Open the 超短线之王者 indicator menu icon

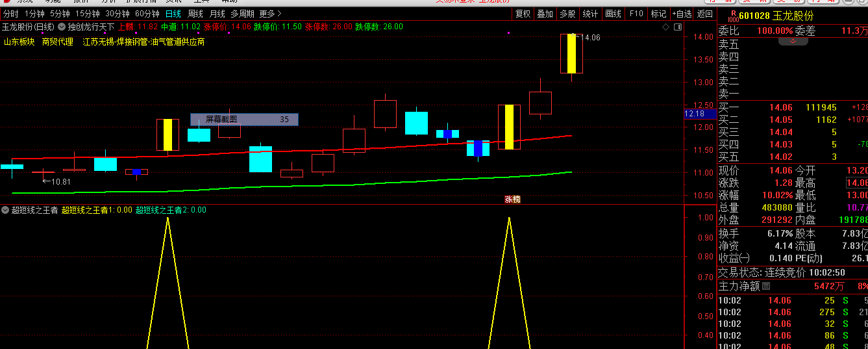(x=5, y=210)
